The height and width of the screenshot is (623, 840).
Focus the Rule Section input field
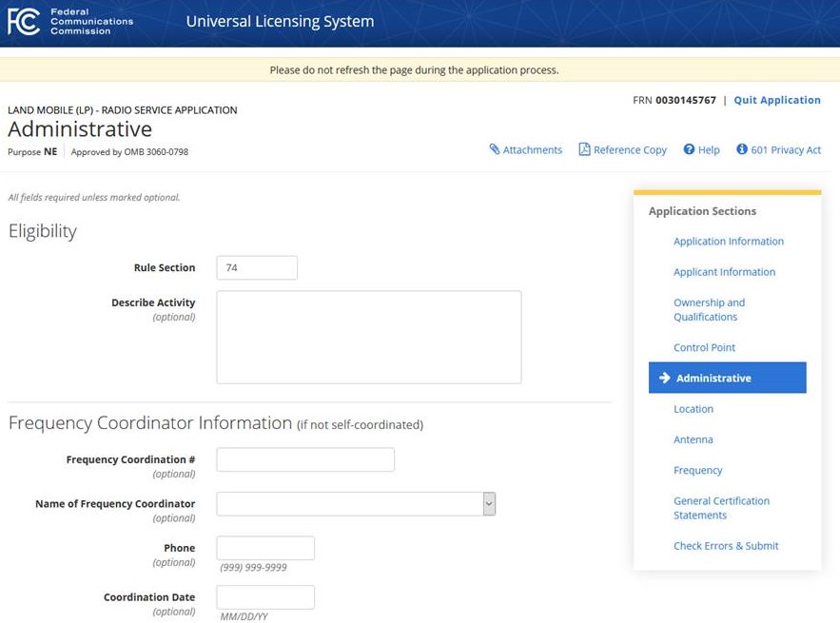pos(257,268)
